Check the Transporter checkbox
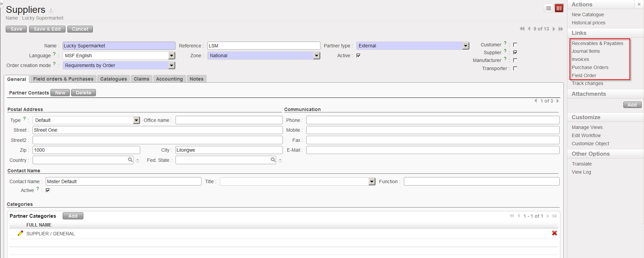Screen dimensions: 644x258 coord(515,68)
